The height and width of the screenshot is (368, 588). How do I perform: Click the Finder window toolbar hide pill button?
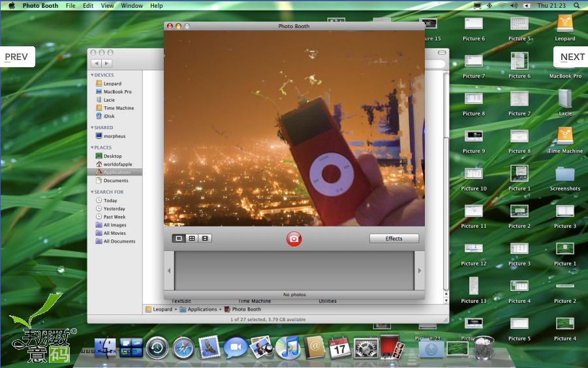[442, 52]
